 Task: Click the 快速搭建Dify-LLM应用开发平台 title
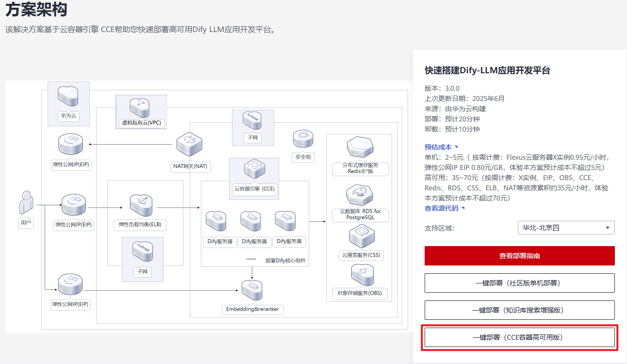click(x=488, y=70)
